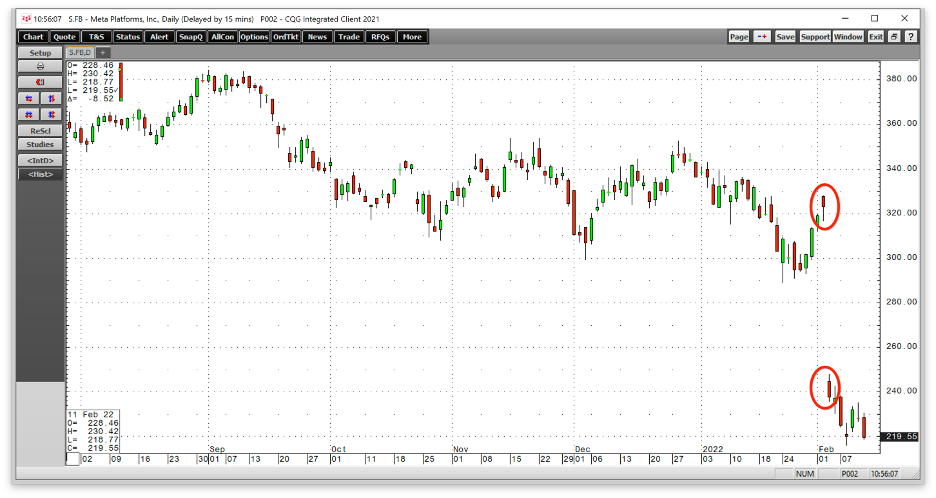The image size is (936, 498).
Task: Click the Δ= -8.52 change value
Action: 90,99
